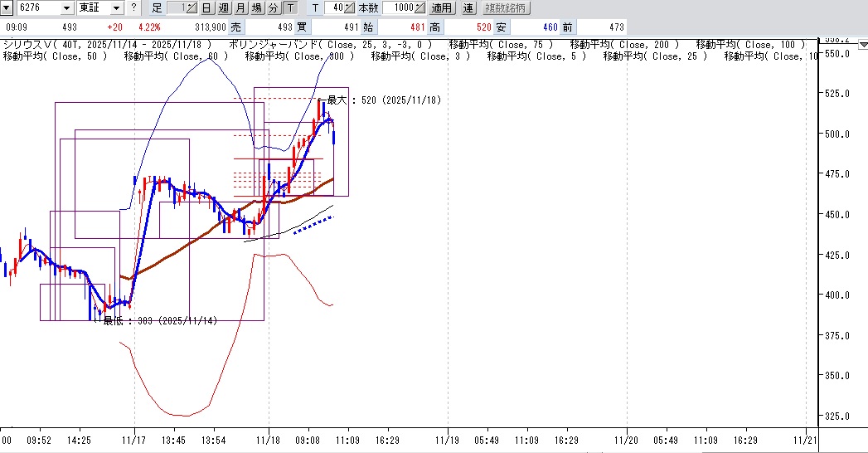Click the time stamp 09:09
Viewport: 868px width, 453px height.
click(x=17, y=27)
